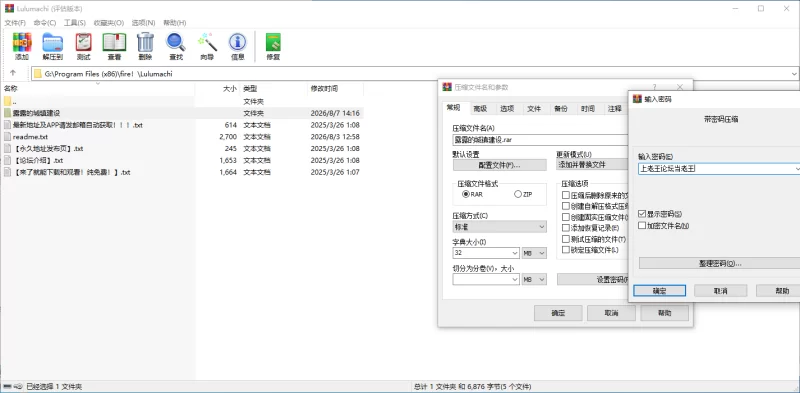Screen dimensions: 800x393
Task: Click the question mark in 压缩文件名和参数 dialog
Action: 655,87
